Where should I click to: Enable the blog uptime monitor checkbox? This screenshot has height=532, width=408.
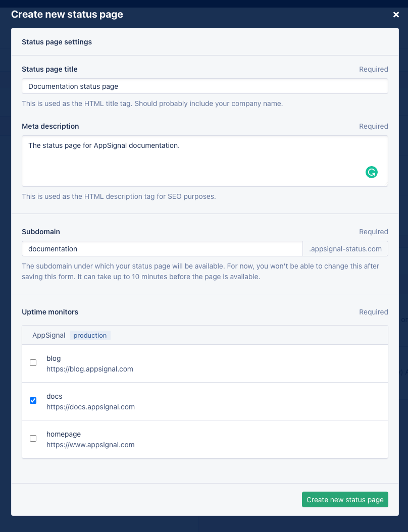tap(33, 362)
